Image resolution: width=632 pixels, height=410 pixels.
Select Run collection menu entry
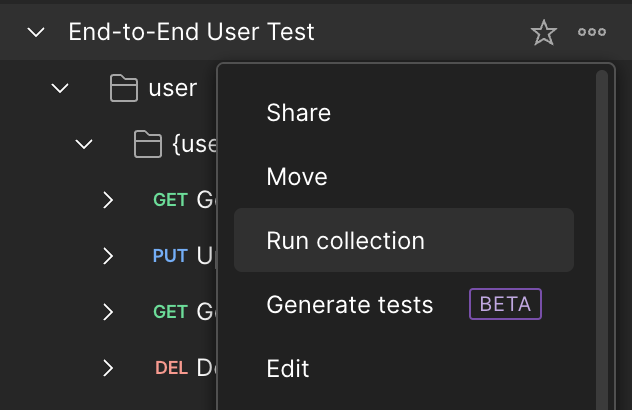(x=404, y=240)
